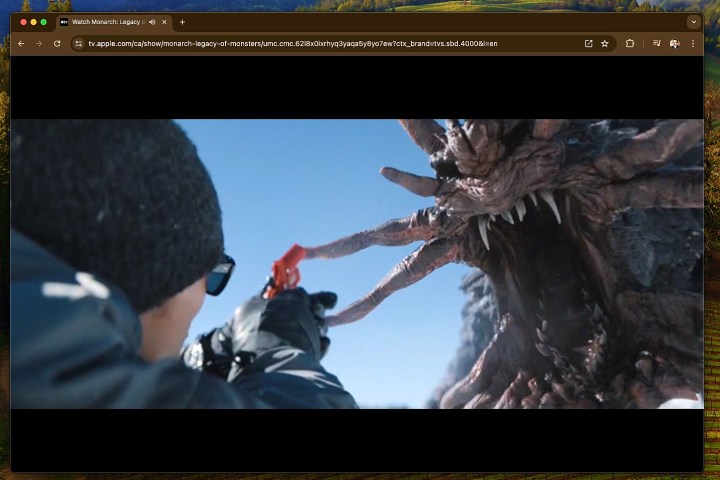The image size is (720, 480).
Task: Click the macOS green fullscreen button
Action: (x=44, y=22)
